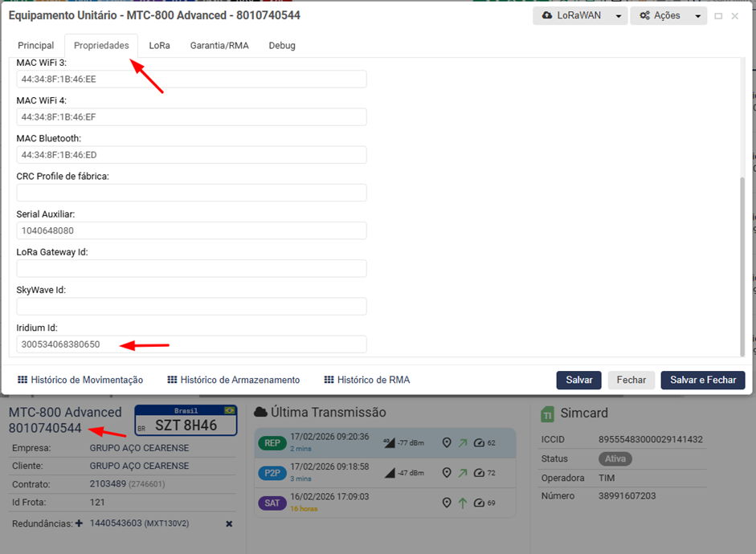Click the Iridium Id input field
The width and height of the screenshot is (756, 554).
coord(191,344)
